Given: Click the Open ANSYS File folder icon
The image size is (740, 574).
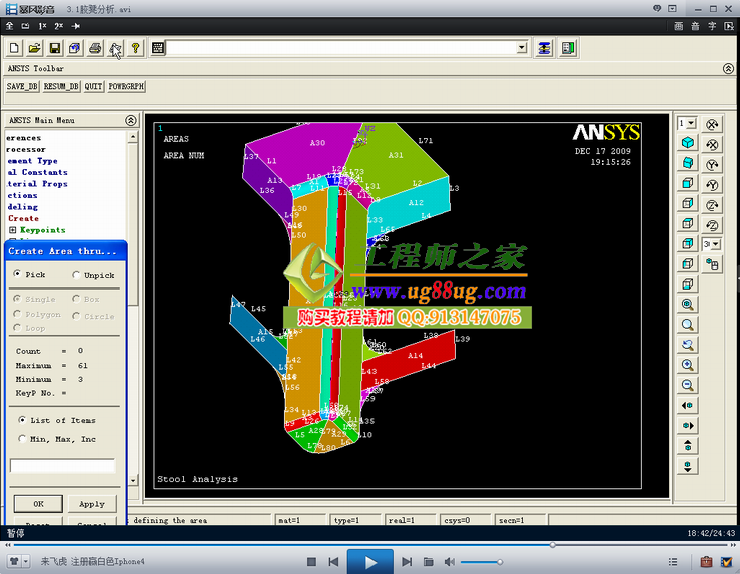Looking at the screenshot, I should [34, 48].
